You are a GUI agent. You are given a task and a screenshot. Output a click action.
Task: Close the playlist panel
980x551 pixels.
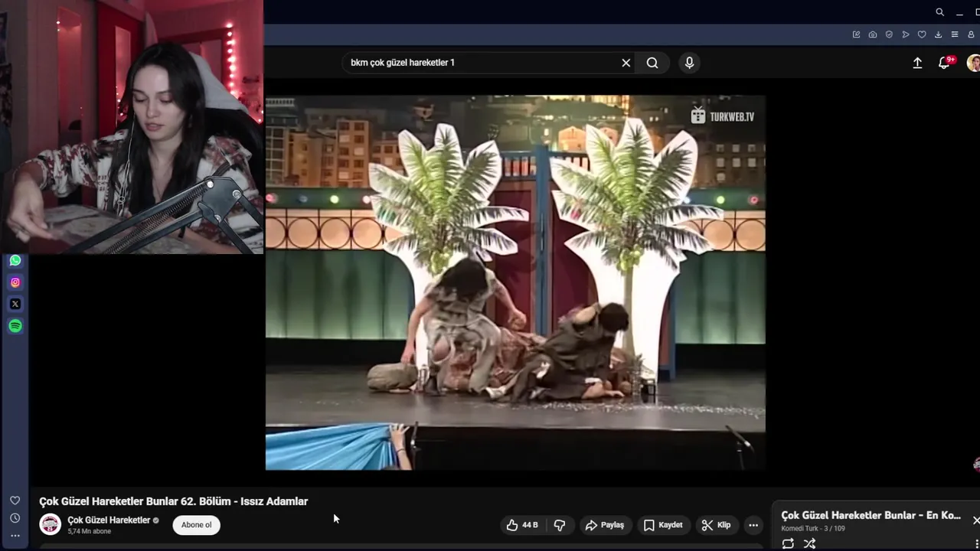(x=975, y=520)
